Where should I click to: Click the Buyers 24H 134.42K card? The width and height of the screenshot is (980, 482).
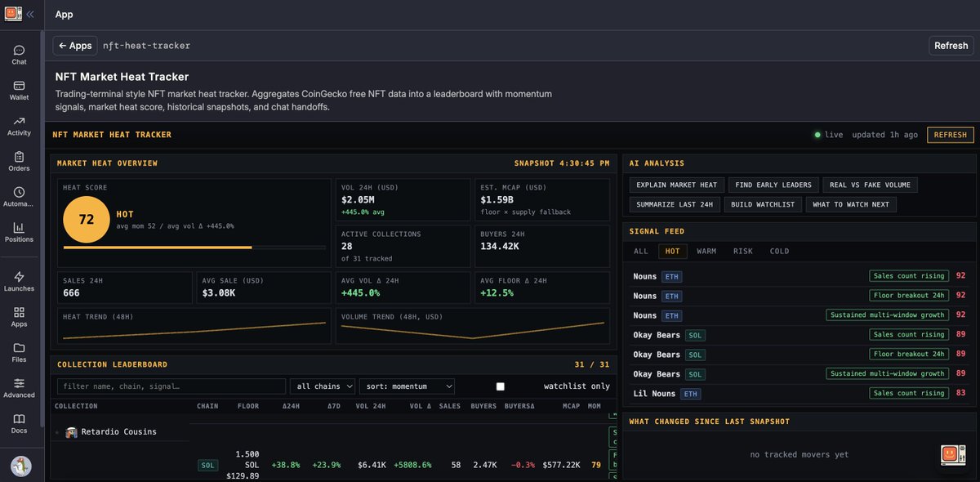(x=542, y=246)
